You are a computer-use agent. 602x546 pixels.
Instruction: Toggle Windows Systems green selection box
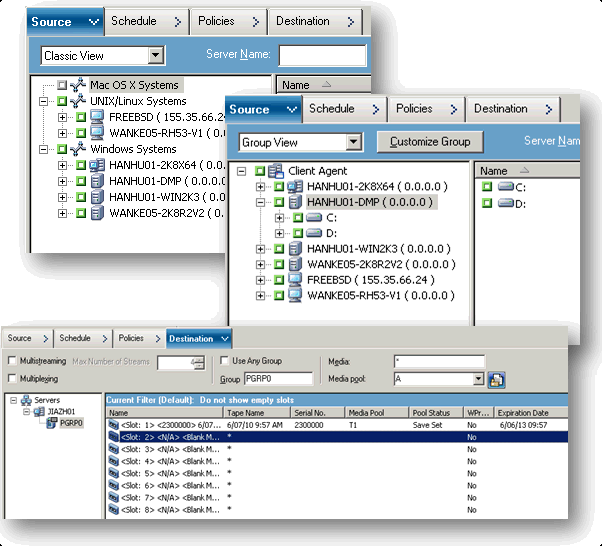pos(62,149)
